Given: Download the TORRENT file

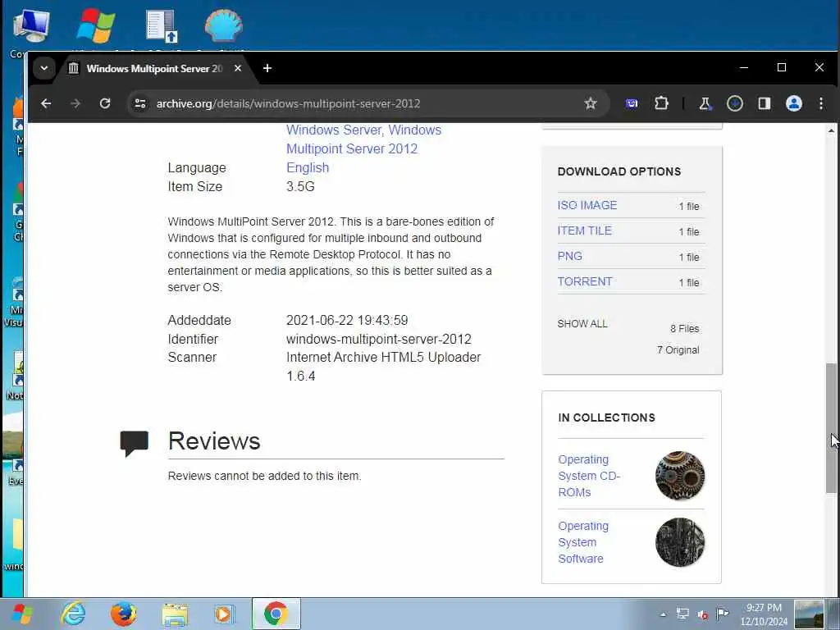Looking at the screenshot, I should [584, 281].
